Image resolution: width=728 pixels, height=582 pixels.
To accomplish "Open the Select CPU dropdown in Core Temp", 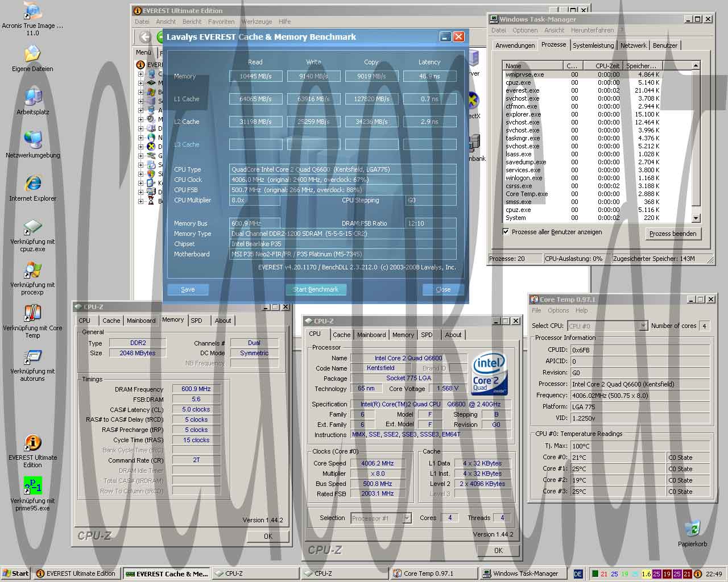I will point(643,326).
